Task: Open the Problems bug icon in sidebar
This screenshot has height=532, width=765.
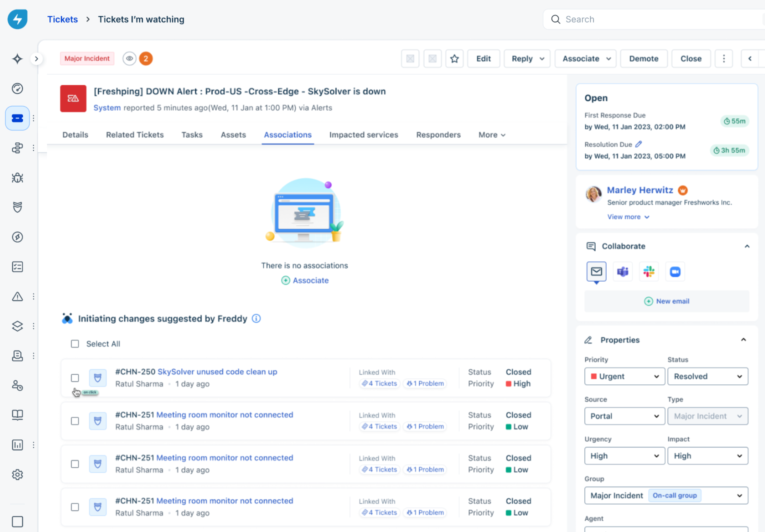Action: tap(17, 177)
